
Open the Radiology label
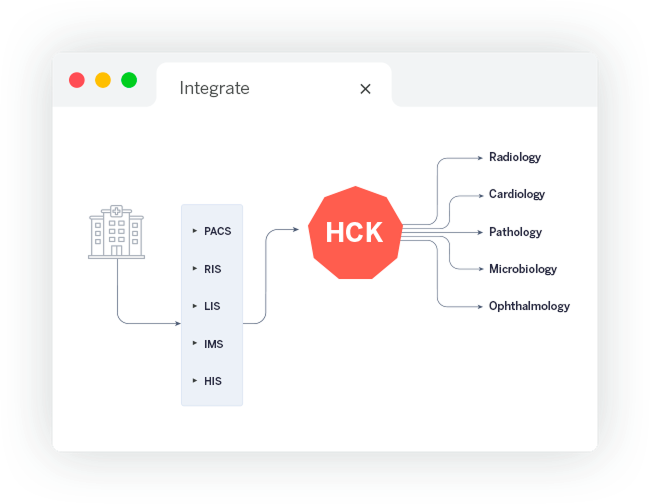pyautogui.click(x=514, y=157)
